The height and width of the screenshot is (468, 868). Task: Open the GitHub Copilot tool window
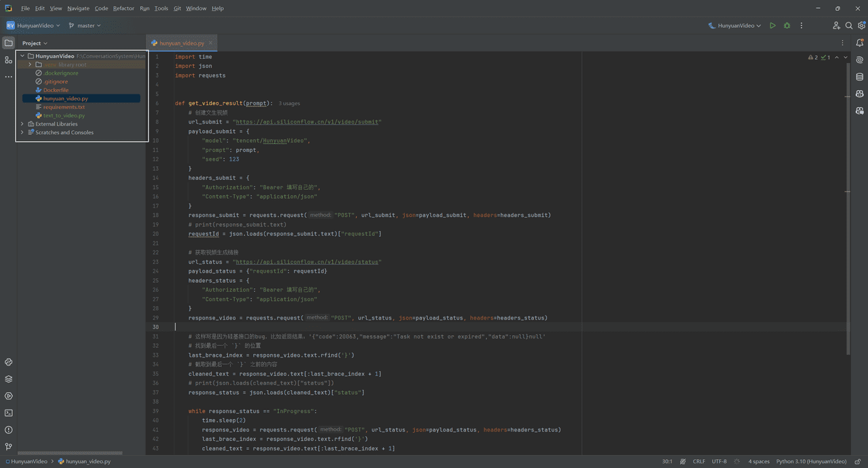click(x=860, y=94)
